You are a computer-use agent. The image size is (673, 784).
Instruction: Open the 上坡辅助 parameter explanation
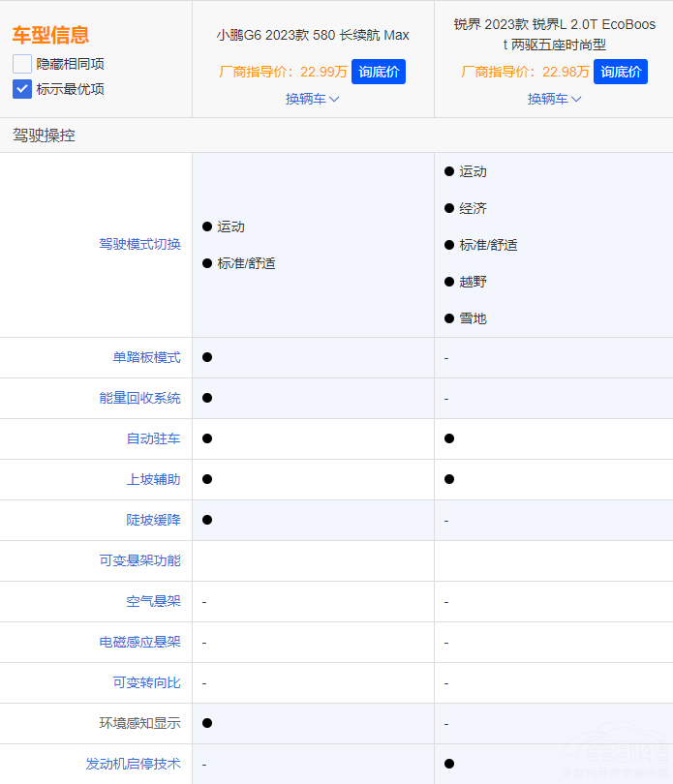tap(153, 480)
